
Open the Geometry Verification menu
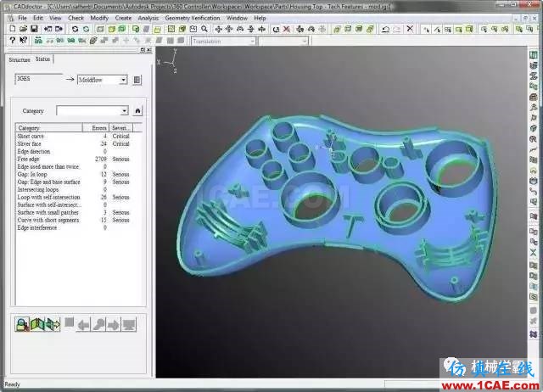[x=193, y=18]
